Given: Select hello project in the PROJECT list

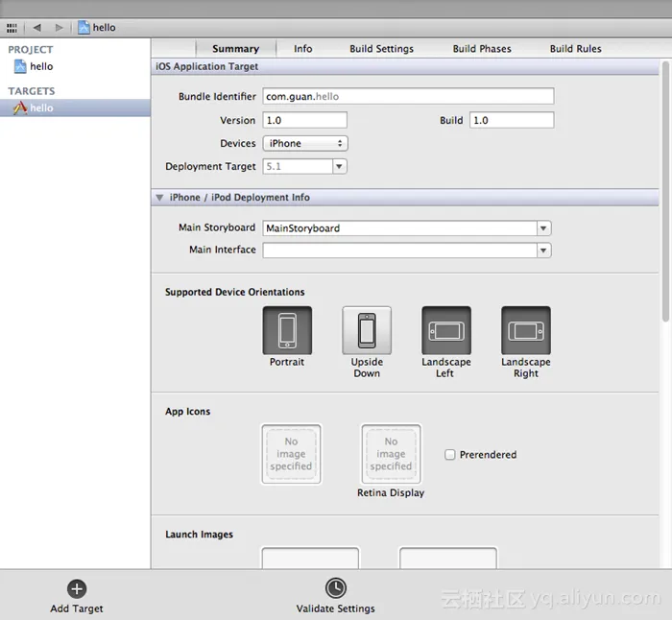Looking at the screenshot, I should tap(34, 66).
